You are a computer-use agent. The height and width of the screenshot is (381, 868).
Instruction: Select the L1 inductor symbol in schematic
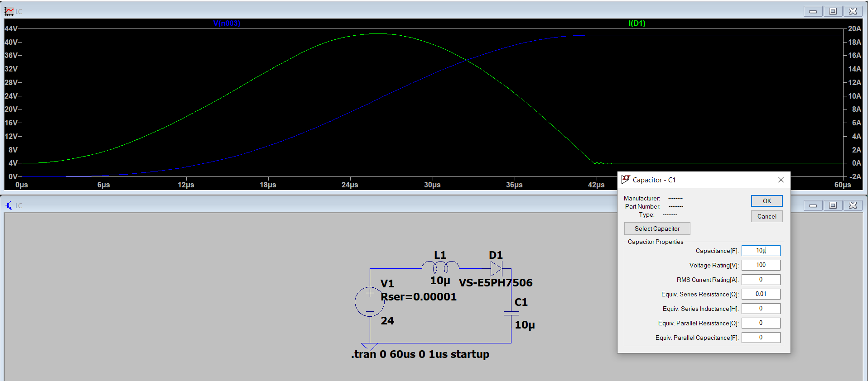pos(440,267)
